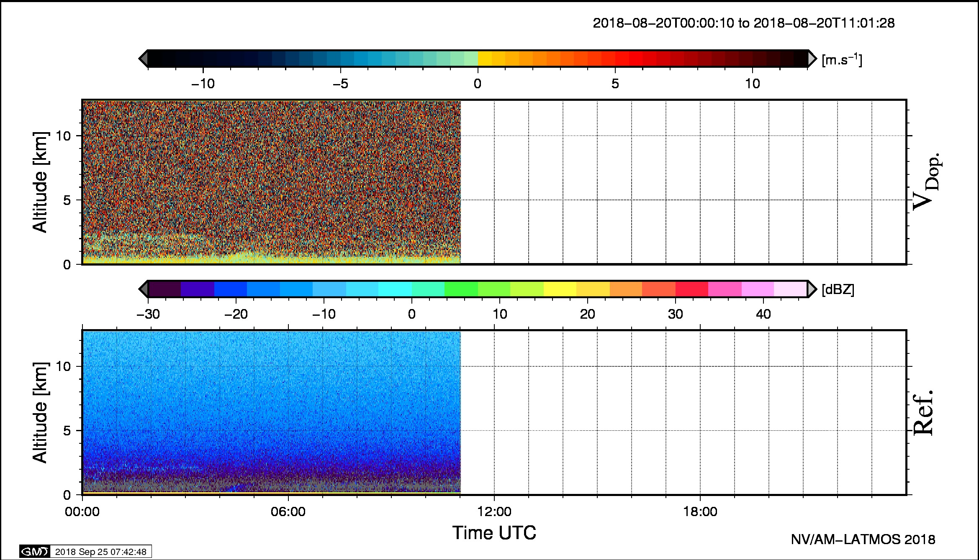Click the GMT logo icon at bottom left
Viewport: 979px width, 560px height.
pyautogui.click(x=35, y=552)
